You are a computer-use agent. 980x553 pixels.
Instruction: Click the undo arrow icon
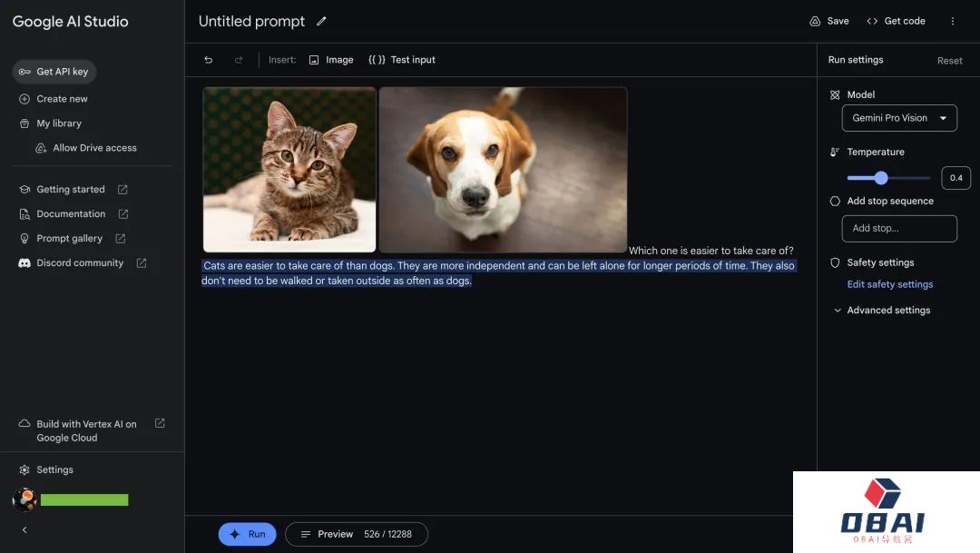209,60
